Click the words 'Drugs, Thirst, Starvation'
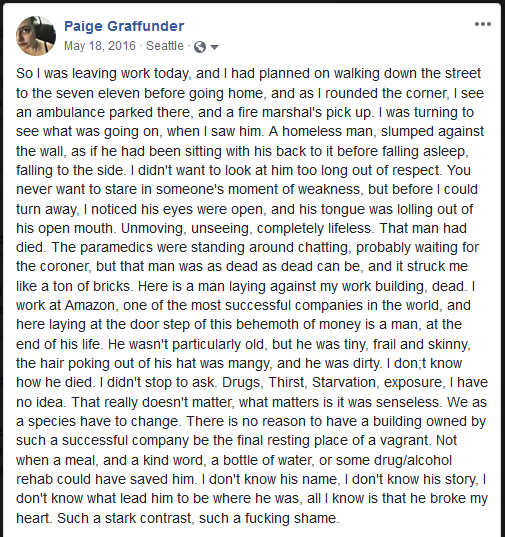 299,383
